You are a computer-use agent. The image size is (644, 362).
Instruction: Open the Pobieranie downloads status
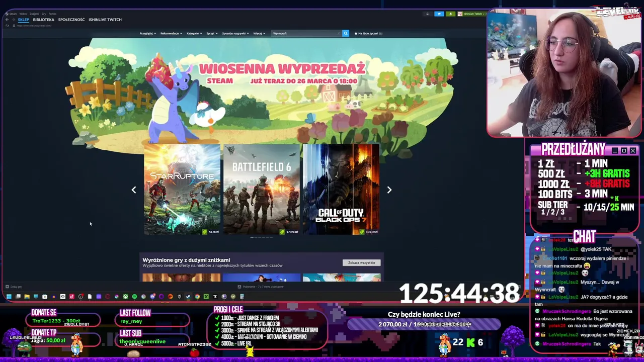[x=261, y=287]
